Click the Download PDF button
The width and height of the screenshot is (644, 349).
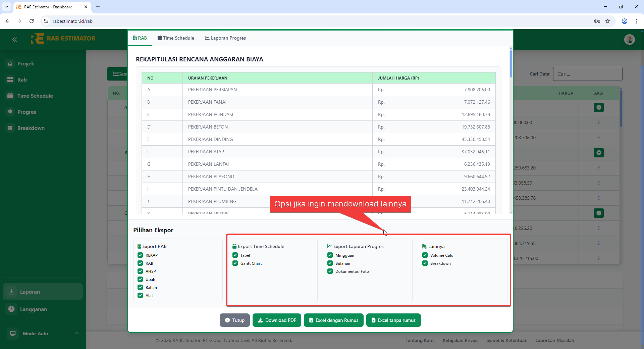pyautogui.click(x=277, y=320)
